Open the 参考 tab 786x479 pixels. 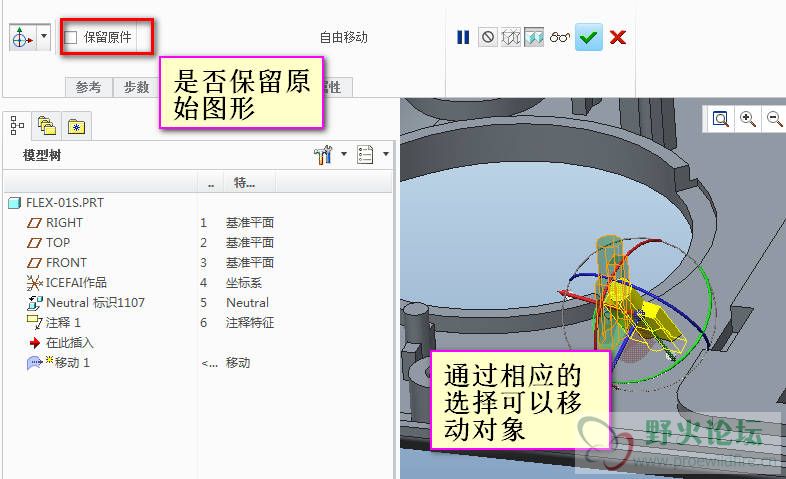pos(89,87)
